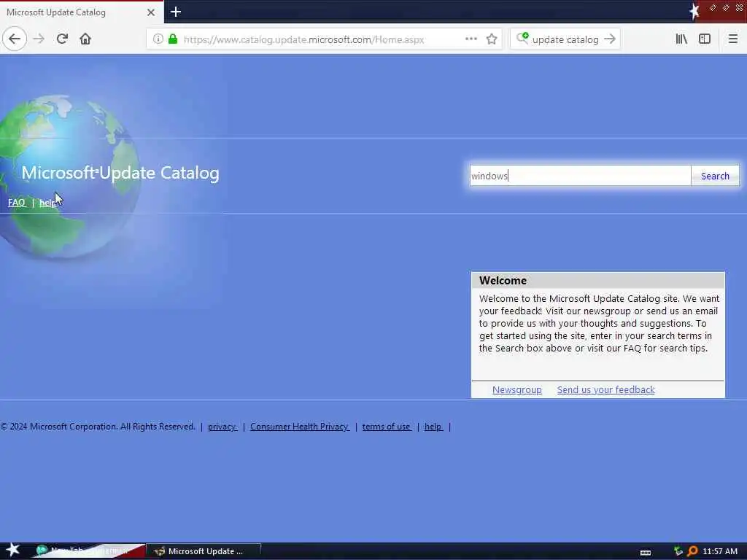
Task: Open a new tab with the plus button
Action: pyautogui.click(x=175, y=12)
